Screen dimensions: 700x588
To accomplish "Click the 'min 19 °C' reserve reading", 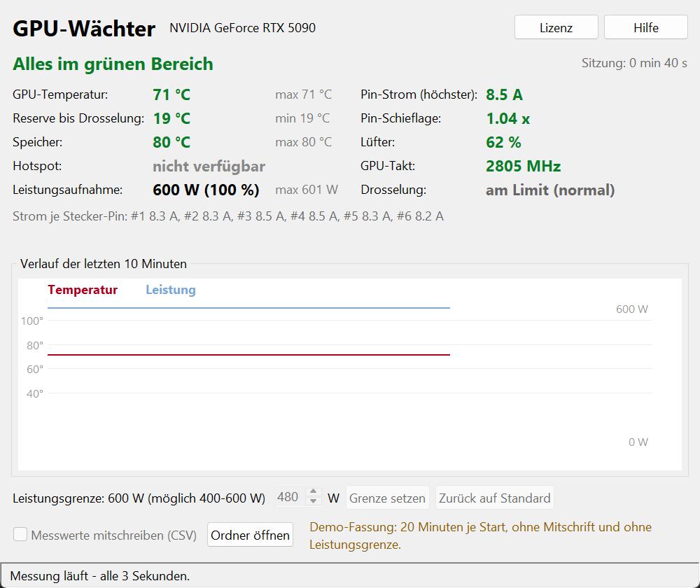I will 302,118.
